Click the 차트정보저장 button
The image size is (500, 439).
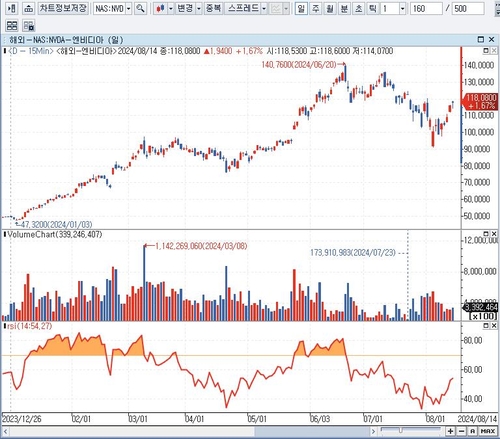pyautogui.click(x=63, y=8)
